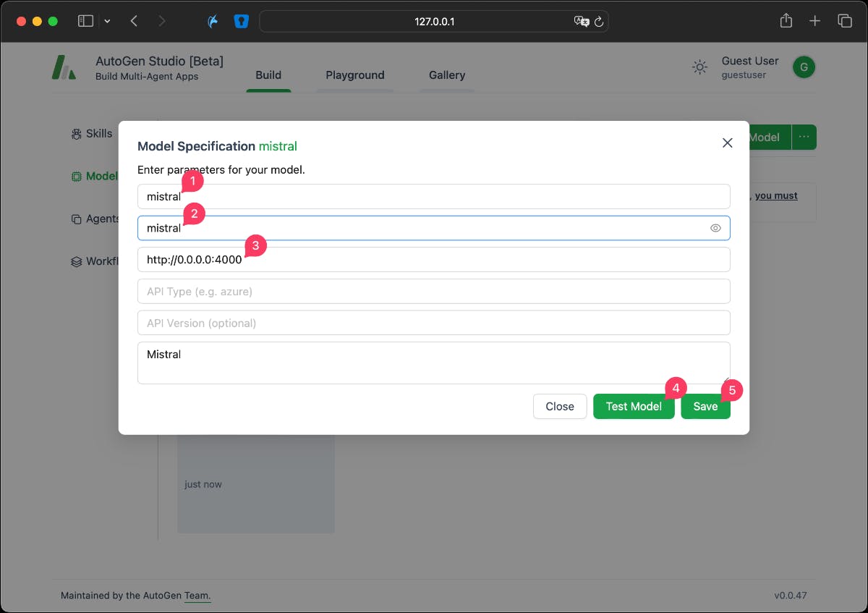
Task: Click the API Type input field
Action: [x=434, y=292]
